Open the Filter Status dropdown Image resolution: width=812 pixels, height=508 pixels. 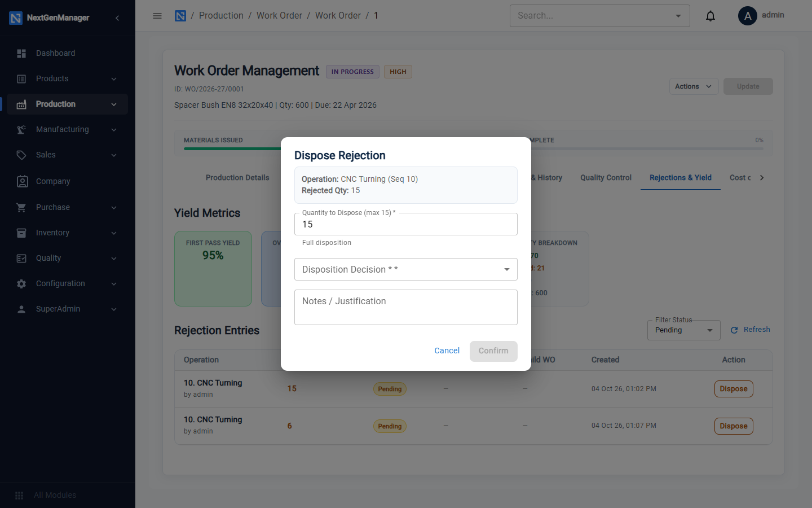pos(684,330)
